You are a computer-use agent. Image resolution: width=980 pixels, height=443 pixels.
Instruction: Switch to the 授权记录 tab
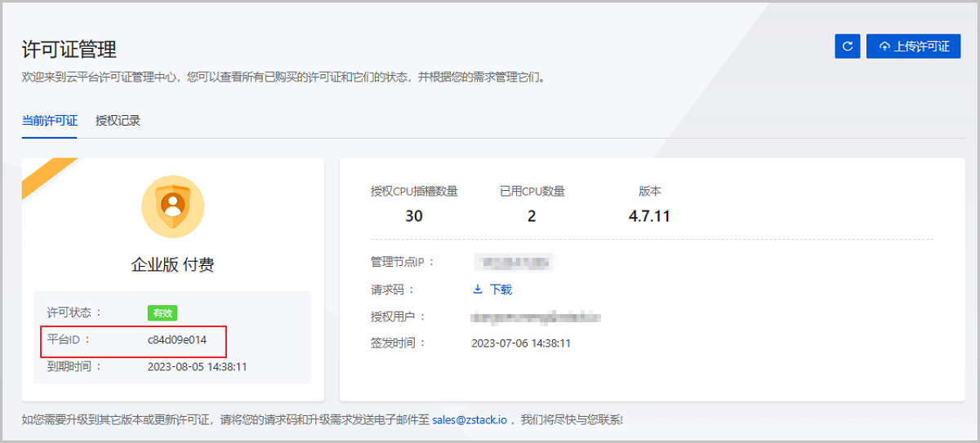coord(118,121)
